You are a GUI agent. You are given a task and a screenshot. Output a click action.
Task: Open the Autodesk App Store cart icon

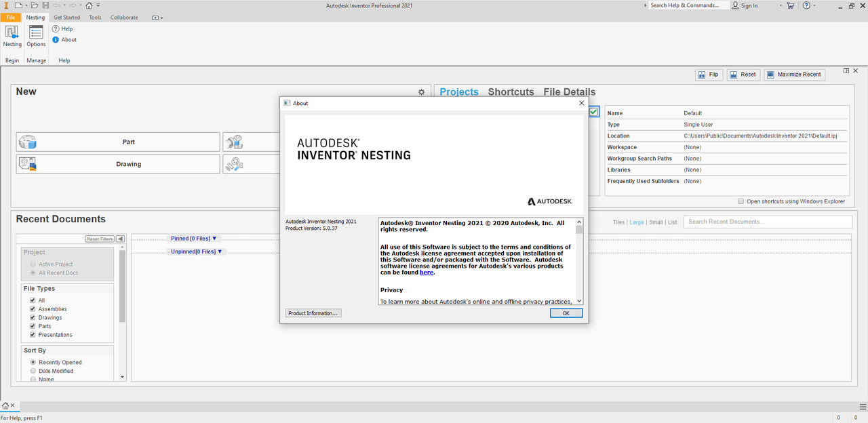791,5
